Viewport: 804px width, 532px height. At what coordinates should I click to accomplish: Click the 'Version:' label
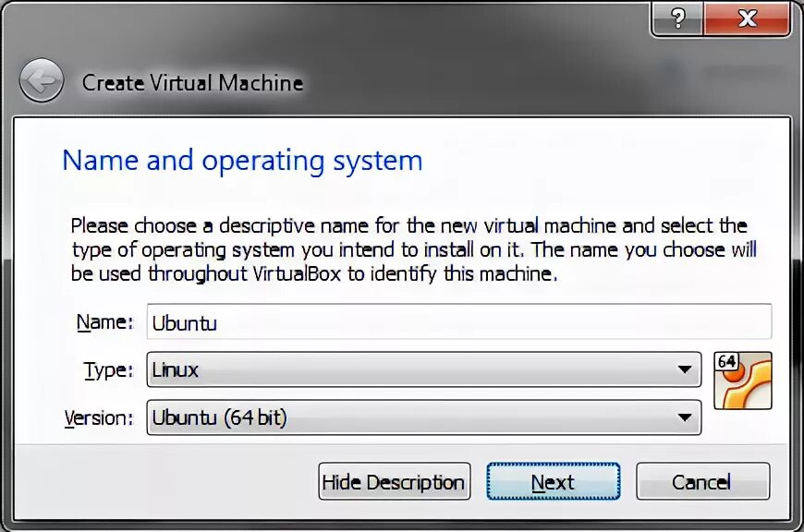tap(99, 417)
